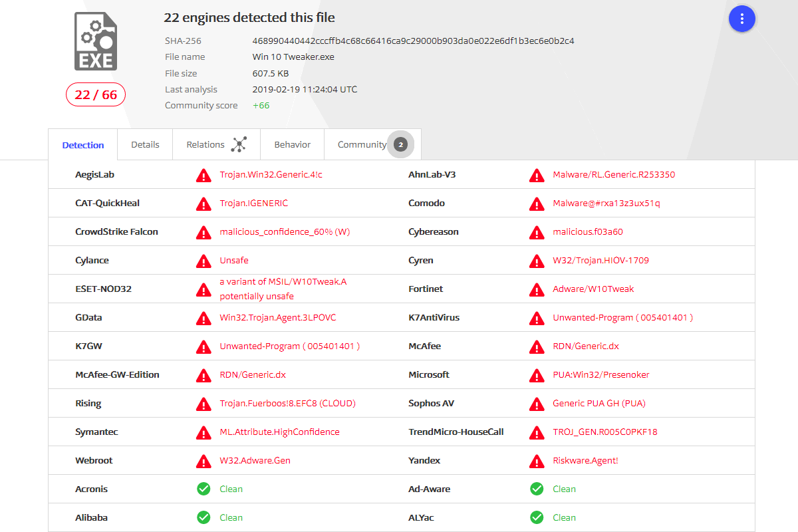Switch to the Details tab
This screenshot has width=798, height=532.
[145, 144]
